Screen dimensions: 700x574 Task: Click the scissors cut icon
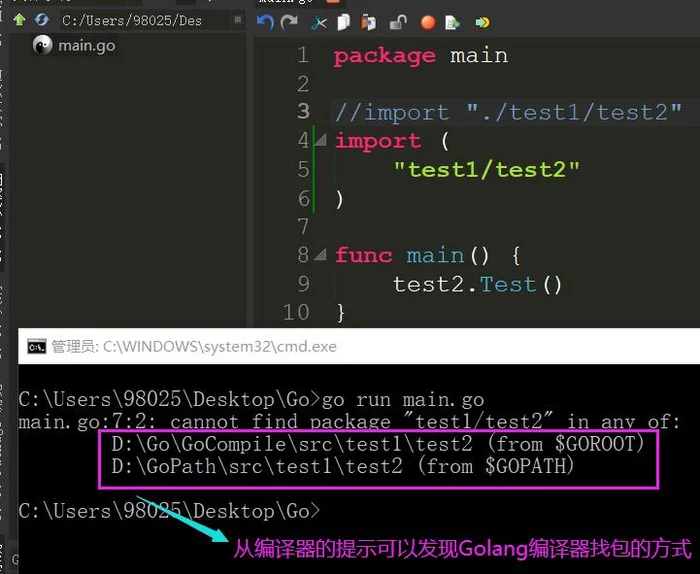pos(319,22)
